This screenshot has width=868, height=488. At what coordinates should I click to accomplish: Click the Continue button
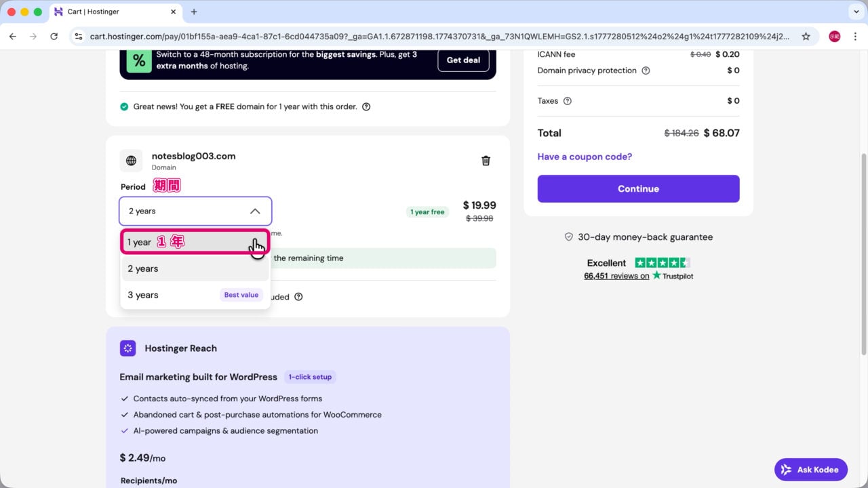click(x=638, y=188)
